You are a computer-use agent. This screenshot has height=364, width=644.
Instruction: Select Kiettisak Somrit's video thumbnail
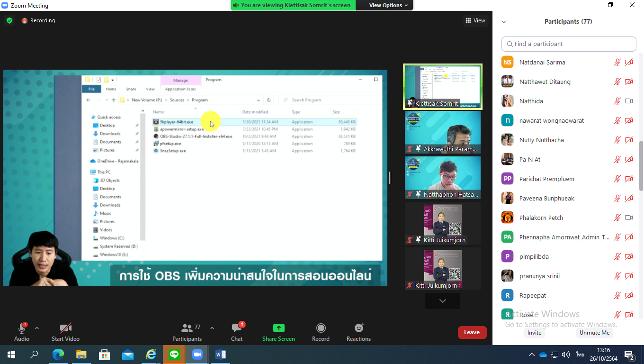[442, 87]
